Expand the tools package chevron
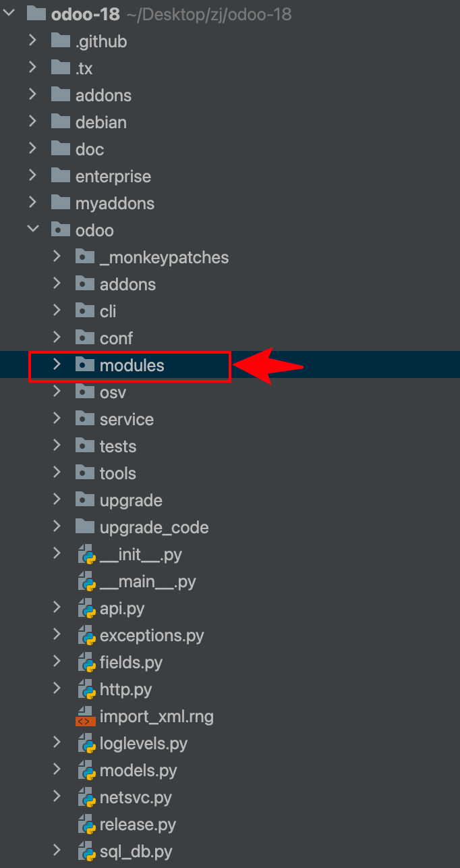This screenshot has width=460, height=868. click(x=57, y=473)
